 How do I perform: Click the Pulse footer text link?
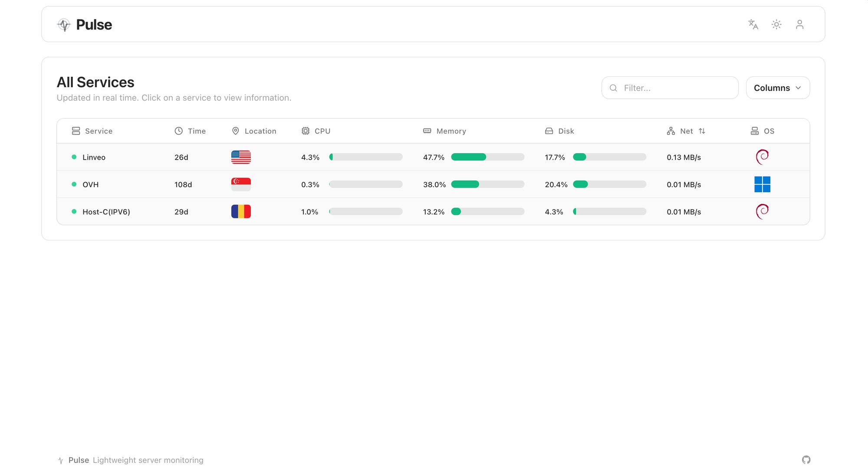click(x=79, y=460)
